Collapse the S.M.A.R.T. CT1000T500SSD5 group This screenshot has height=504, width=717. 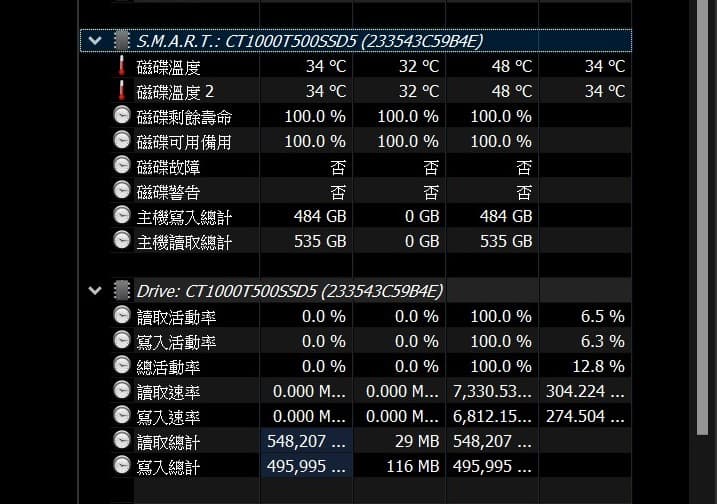click(x=95, y=41)
